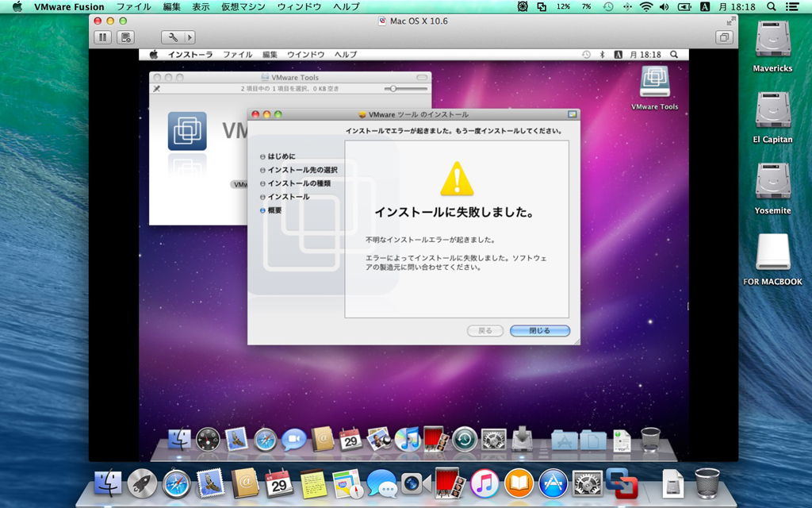
Task: Open the App Store in the host dock
Action: (553, 483)
